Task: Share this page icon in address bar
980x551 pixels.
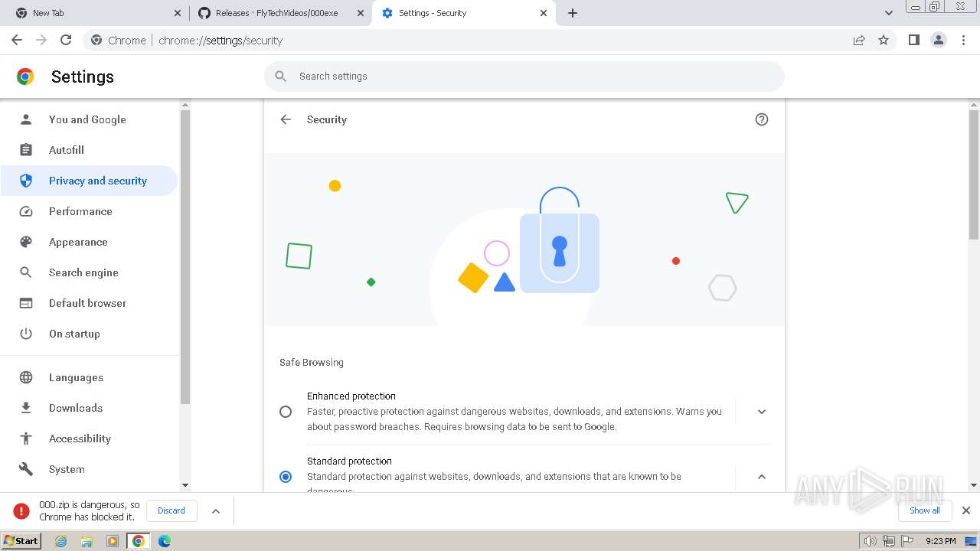Action: (x=859, y=40)
